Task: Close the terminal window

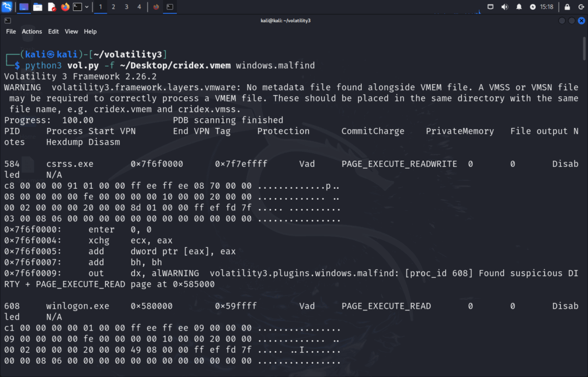Action: point(581,21)
